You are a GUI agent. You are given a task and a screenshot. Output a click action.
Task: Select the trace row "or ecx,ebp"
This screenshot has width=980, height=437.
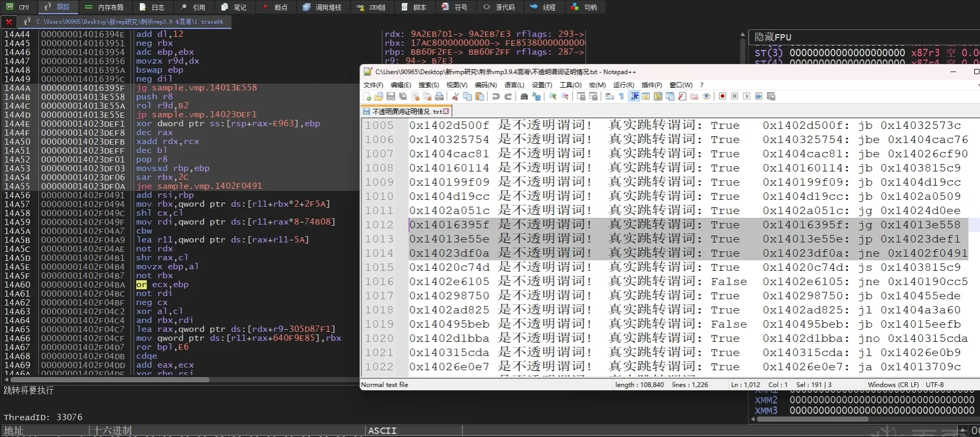click(x=180, y=284)
